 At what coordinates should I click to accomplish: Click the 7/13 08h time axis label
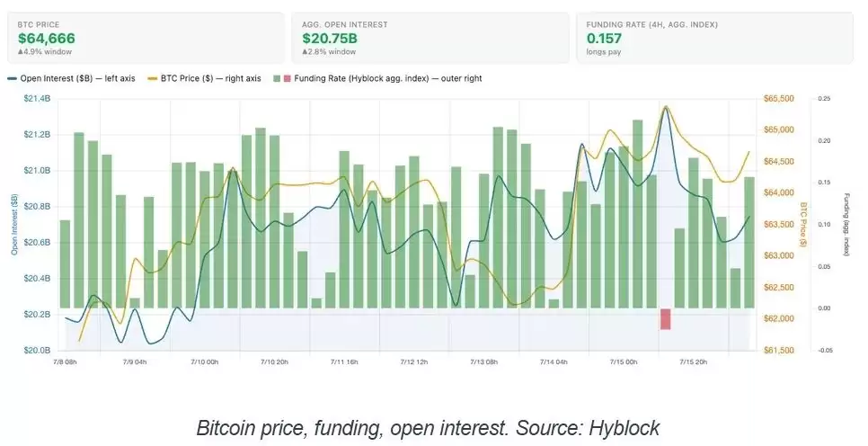pyautogui.click(x=484, y=361)
